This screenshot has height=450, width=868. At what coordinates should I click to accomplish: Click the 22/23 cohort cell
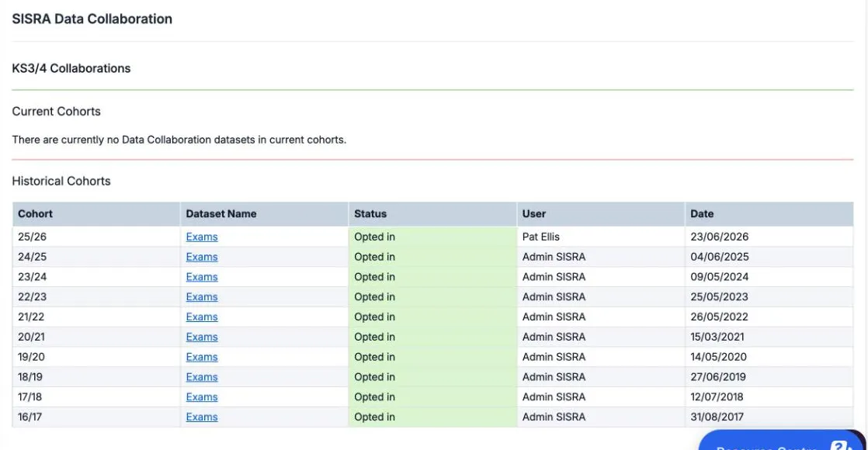click(96, 296)
